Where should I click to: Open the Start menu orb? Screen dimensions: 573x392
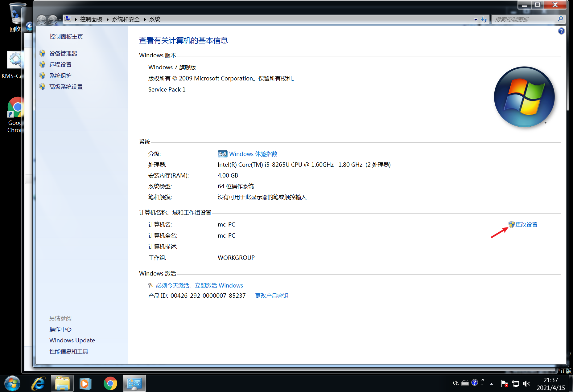(12, 383)
